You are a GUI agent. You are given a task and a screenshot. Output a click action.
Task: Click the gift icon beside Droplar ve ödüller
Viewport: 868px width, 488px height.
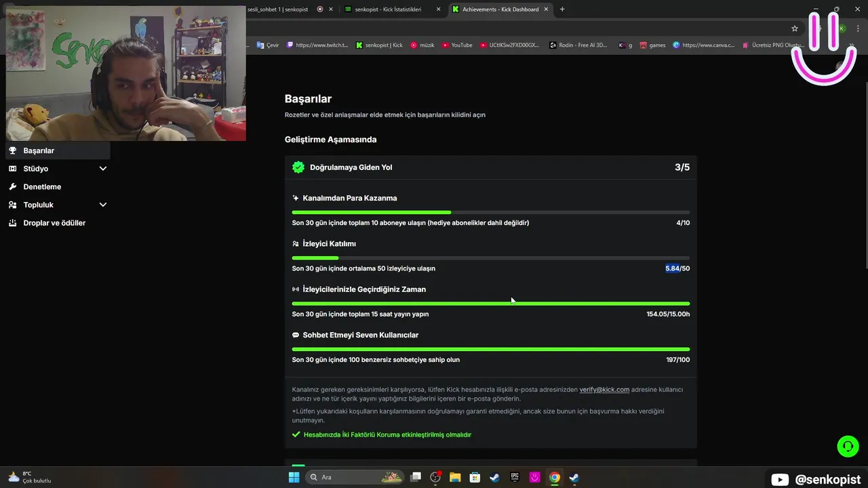point(13,223)
